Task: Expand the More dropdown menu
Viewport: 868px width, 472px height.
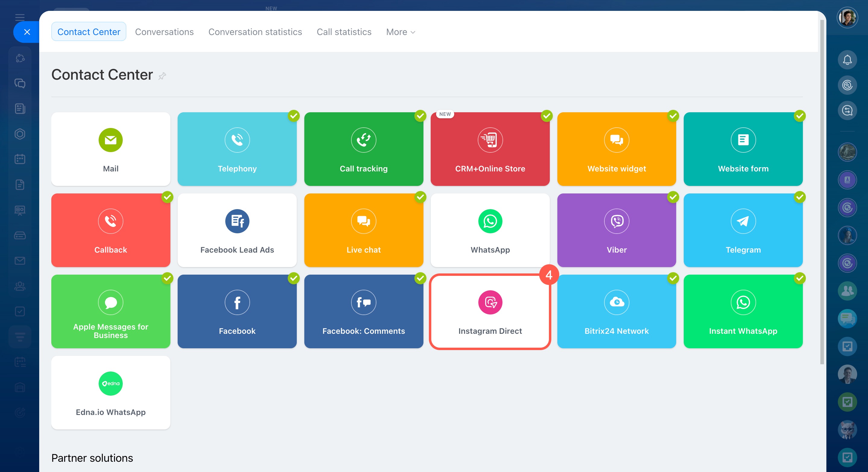Action: [x=400, y=32]
